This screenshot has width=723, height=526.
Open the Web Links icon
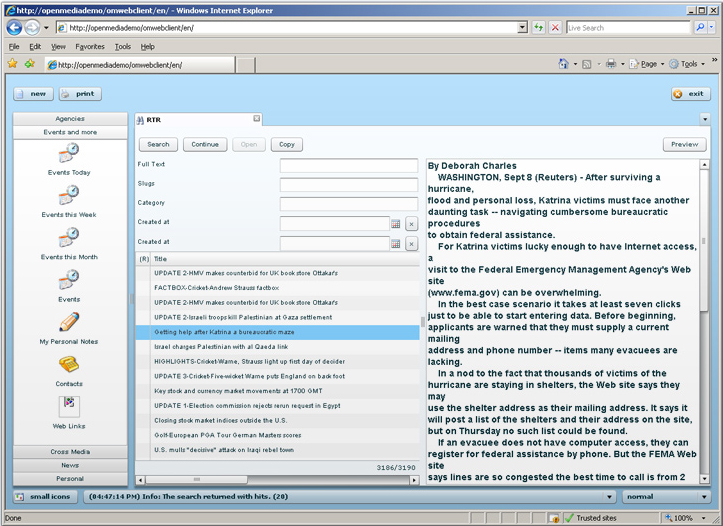point(68,406)
